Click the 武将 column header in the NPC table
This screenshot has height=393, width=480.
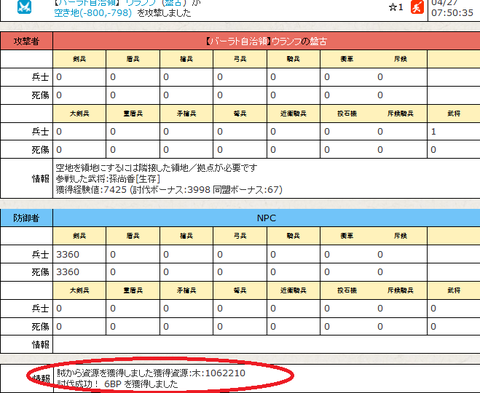pos(454,290)
